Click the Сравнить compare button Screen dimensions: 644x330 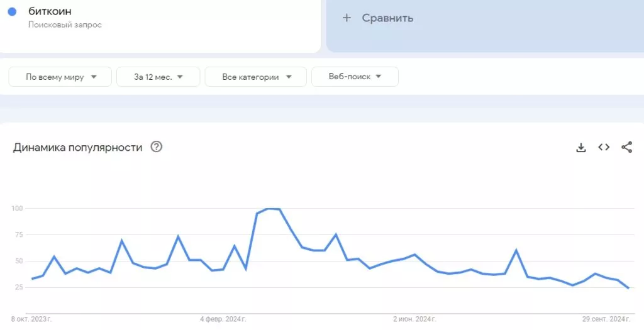click(x=387, y=18)
